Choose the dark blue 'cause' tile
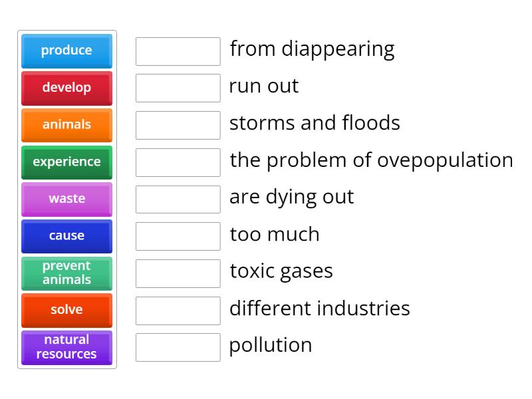 pyautogui.click(x=66, y=236)
